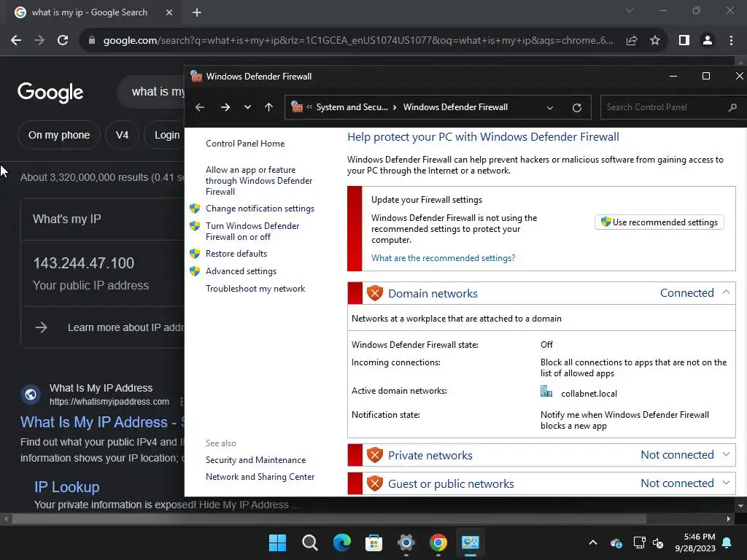Image resolution: width=747 pixels, height=560 pixels.
Task: Open taskbar Search
Action: coord(309,542)
